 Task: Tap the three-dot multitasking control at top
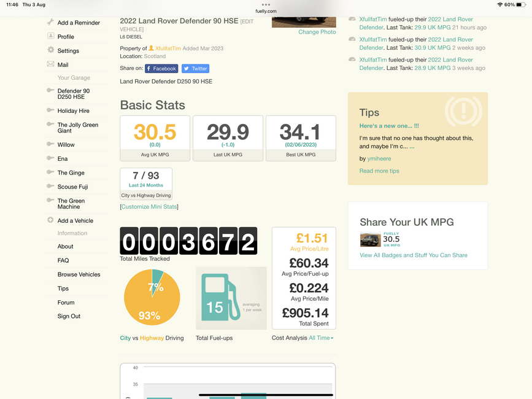click(x=266, y=5)
